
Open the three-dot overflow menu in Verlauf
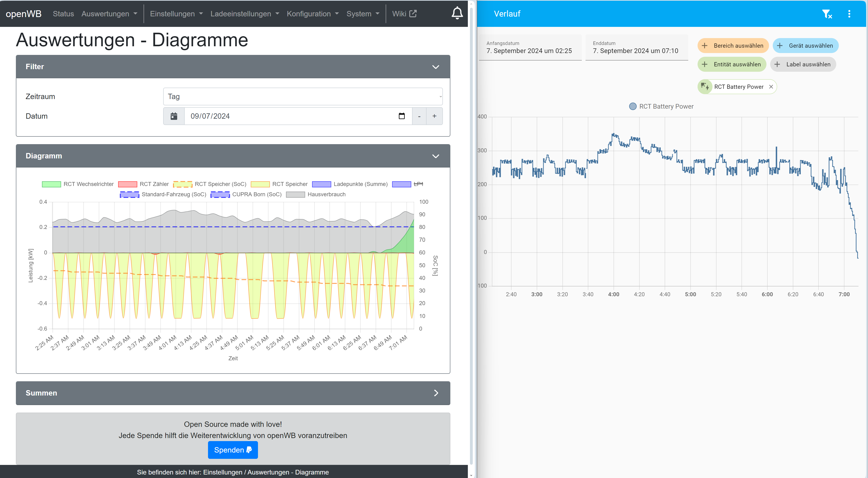pyautogui.click(x=849, y=14)
